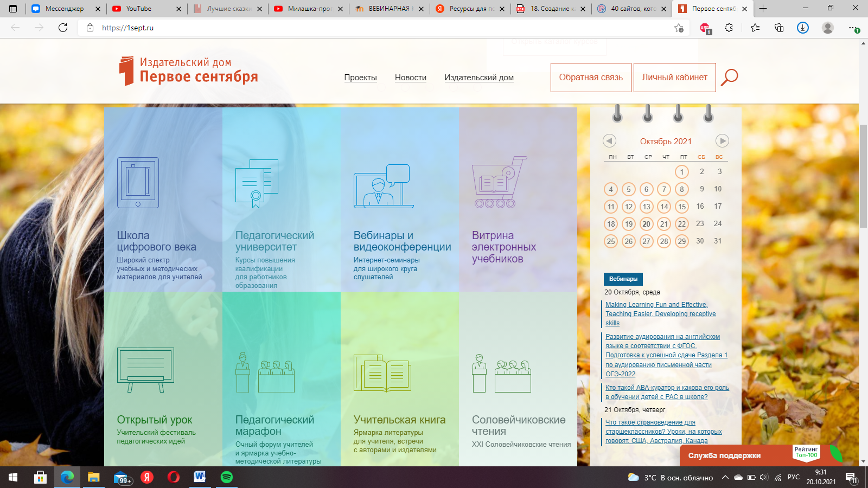Open a new browser tab
The image size is (868, 488).
pos(763,9)
